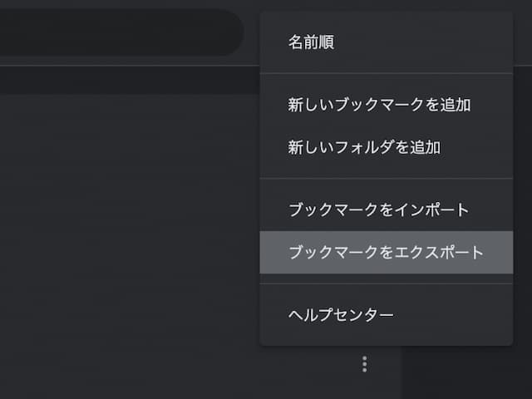Focus the rounded search bar at top
The image size is (532, 399).
coord(116,33)
